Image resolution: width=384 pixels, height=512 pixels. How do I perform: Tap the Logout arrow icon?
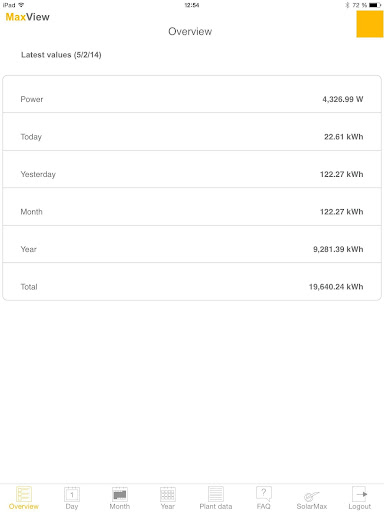(360, 494)
